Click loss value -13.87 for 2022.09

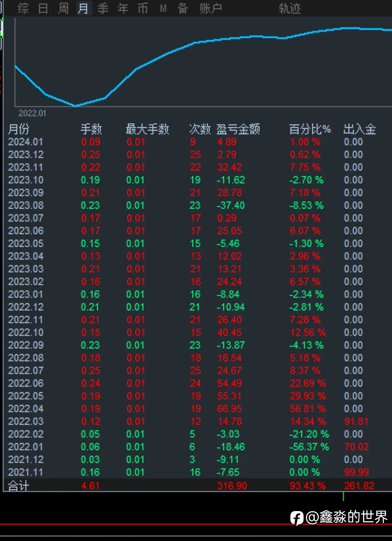click(x=230, y=345)
